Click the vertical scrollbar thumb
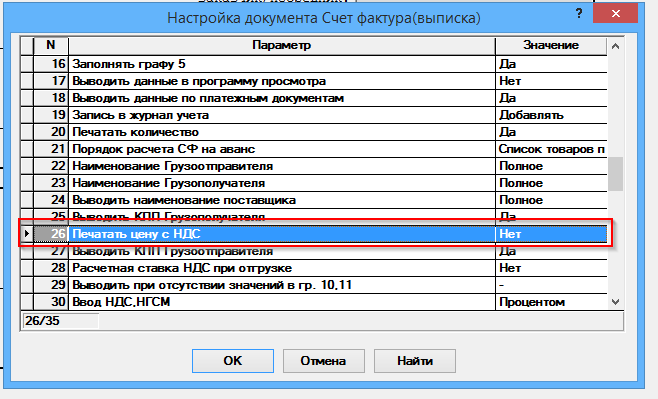Screen dimensions: 658x399 [x=615, y=174]
